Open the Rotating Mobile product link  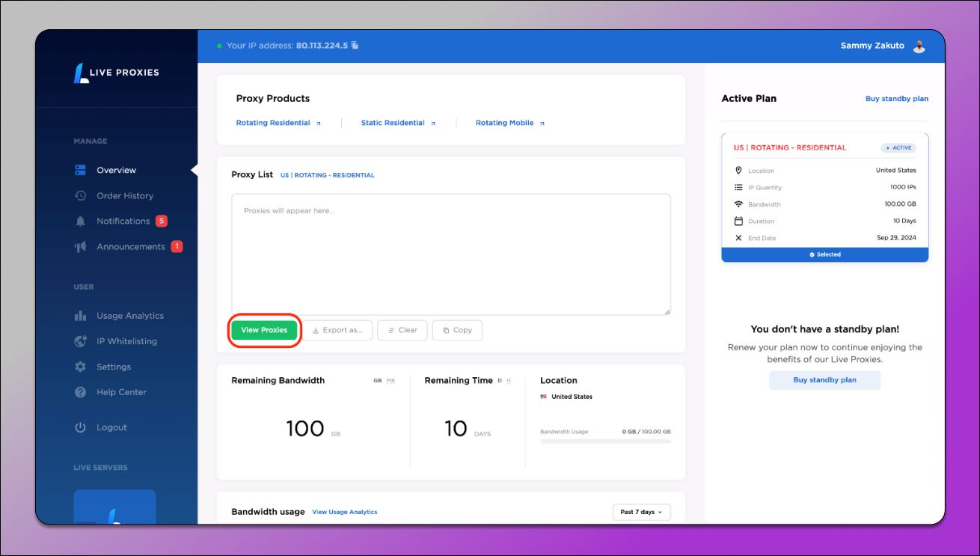[504, 123]
